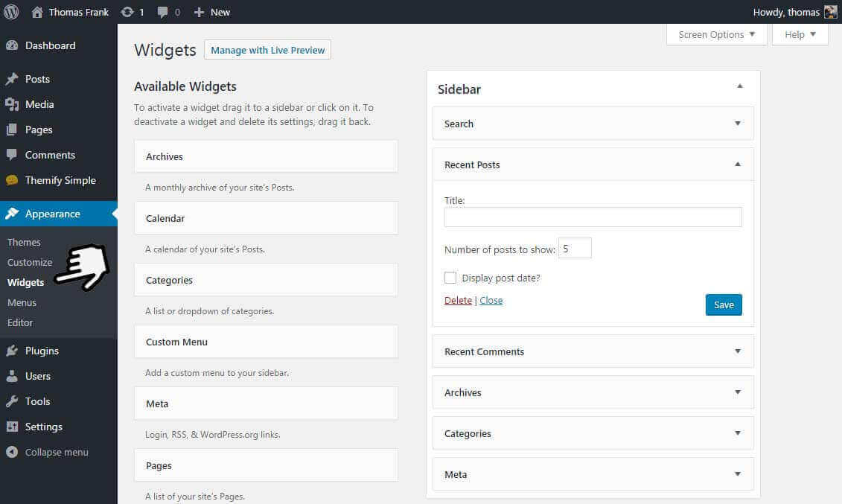
Task: Click the Recent Comments widget title
Action: (x=485, y=351)
